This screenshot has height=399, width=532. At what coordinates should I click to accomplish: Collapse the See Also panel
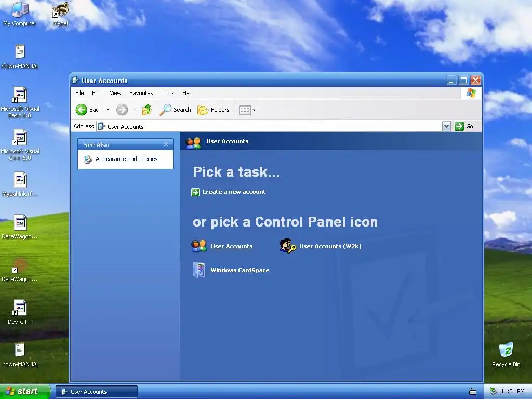coord(166,144)
